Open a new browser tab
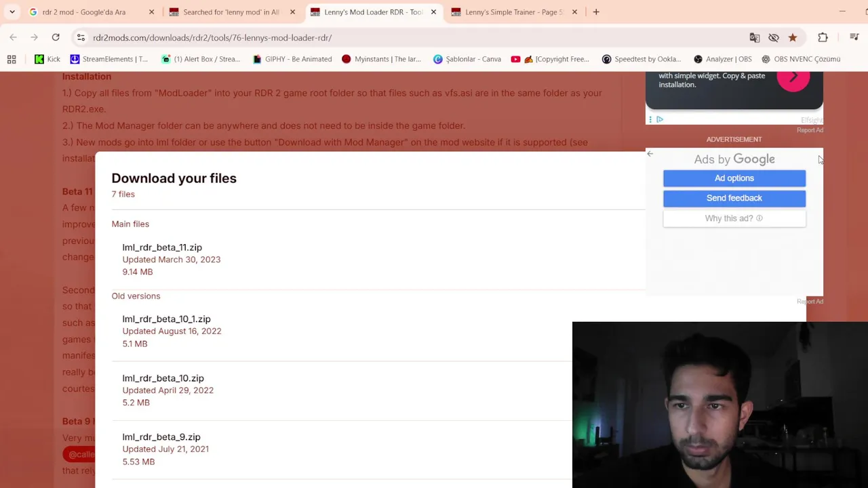Screen dimensions: 868x488 (596, 12)
